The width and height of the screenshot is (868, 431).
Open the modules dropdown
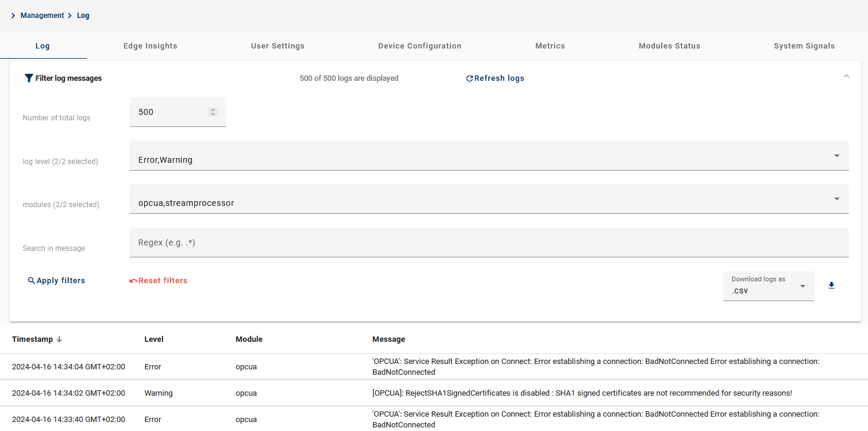(x=489, y=199)
